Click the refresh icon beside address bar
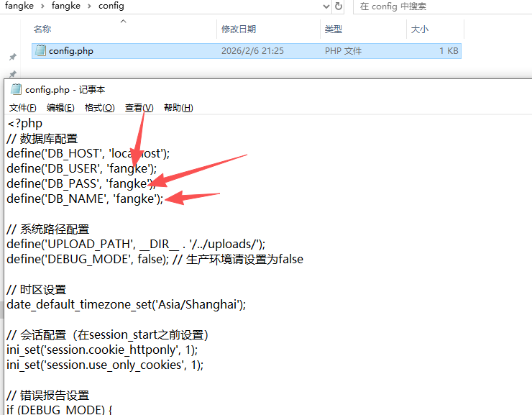 (340, 6)
